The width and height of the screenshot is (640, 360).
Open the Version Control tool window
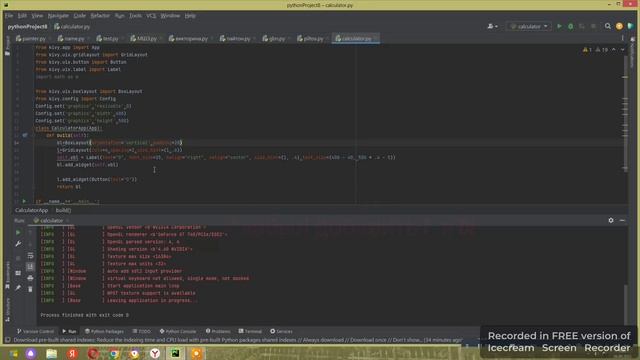35,331
